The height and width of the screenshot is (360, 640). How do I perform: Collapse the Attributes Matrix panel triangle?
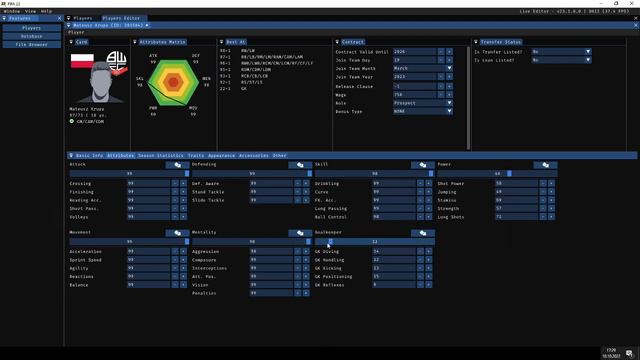(x=135, y=42)
